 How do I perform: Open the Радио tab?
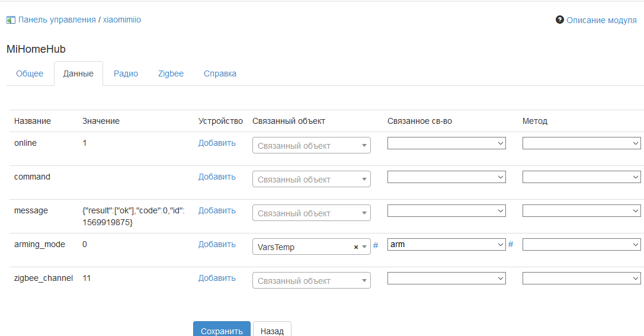click(x=126, y=73)
